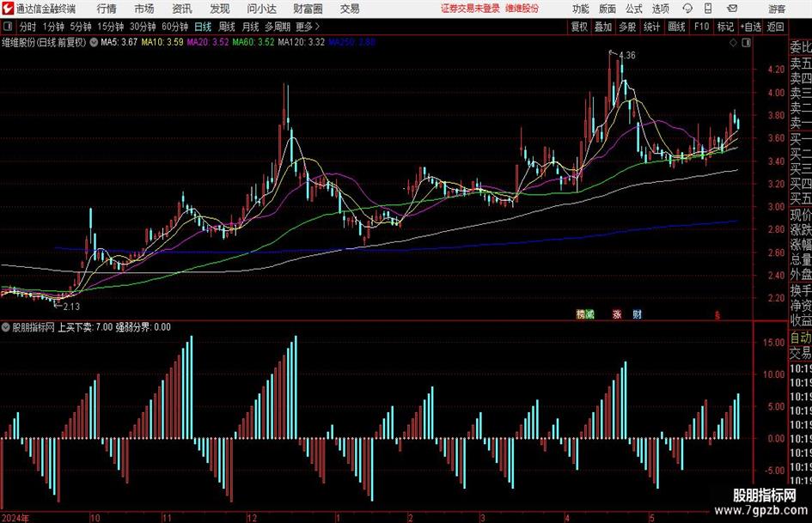This screenshot has width=812, height=523.
Task: Open main chart indicator settings dropdown
Action: tap(94, 42)
